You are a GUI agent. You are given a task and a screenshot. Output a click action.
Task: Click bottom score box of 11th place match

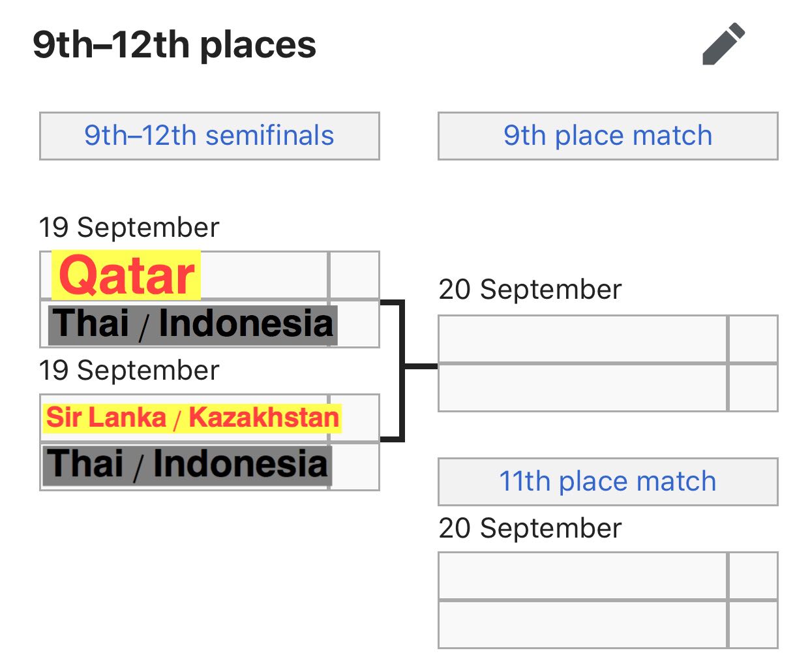tap(753, 624)
